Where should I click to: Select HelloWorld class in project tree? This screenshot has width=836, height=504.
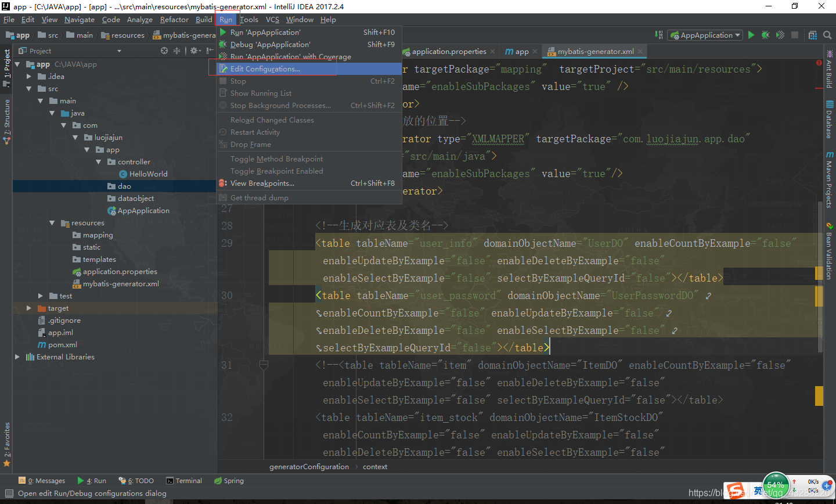143,174
